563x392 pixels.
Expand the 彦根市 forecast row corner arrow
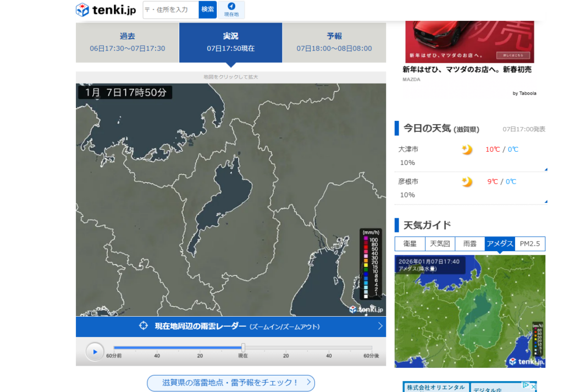coord(545,202)
